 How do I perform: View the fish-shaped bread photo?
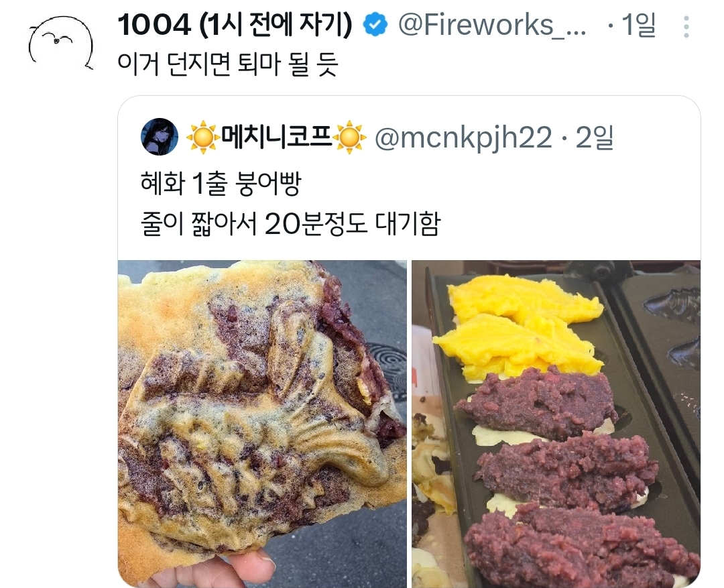pos(262,424)
